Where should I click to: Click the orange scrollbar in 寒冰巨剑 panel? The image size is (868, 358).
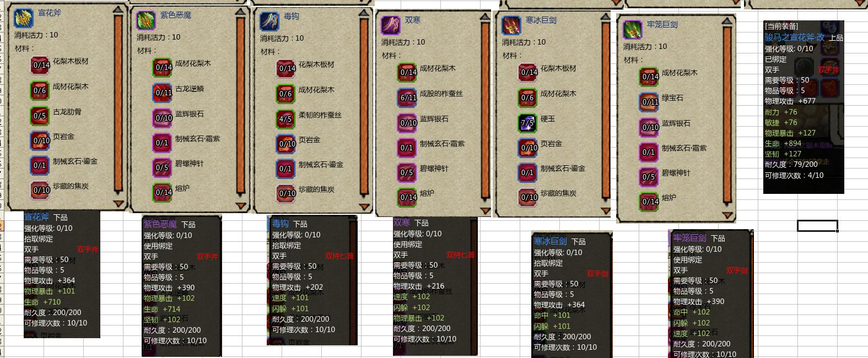[605, 111]
